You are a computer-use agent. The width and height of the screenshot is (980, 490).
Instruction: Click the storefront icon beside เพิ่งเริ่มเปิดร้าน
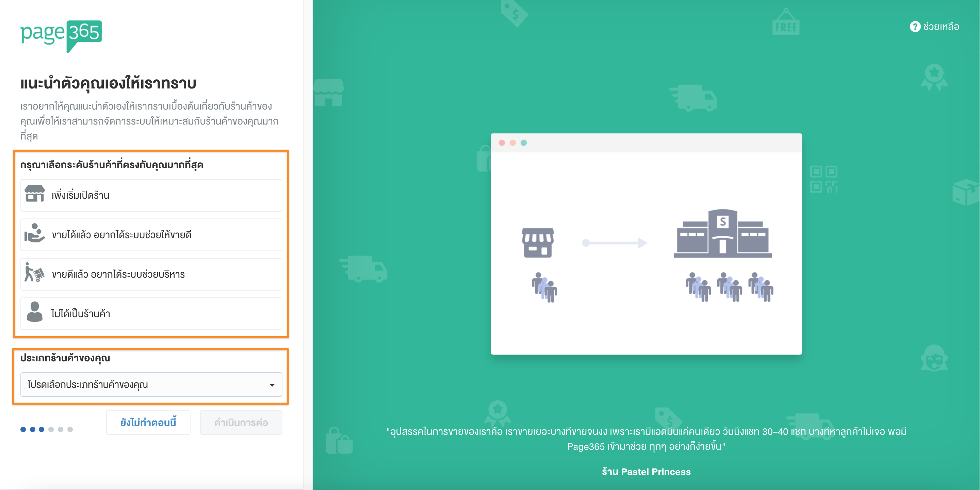click(x=35, y=194)
